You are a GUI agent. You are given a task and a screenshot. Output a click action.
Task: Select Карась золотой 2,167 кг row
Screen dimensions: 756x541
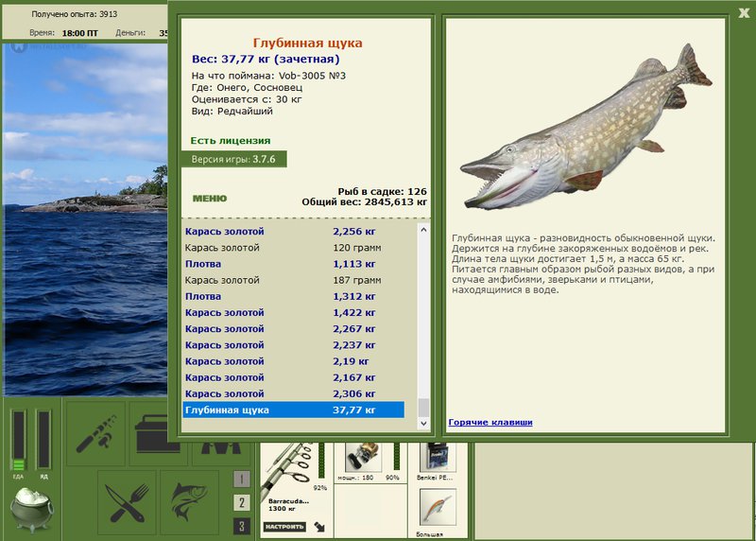[x=294, y=377]
